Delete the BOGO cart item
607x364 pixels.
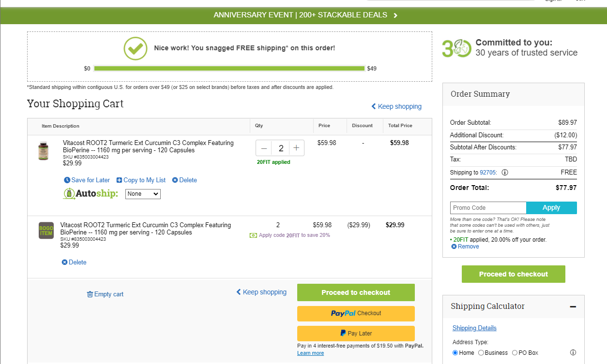[74, 262]
